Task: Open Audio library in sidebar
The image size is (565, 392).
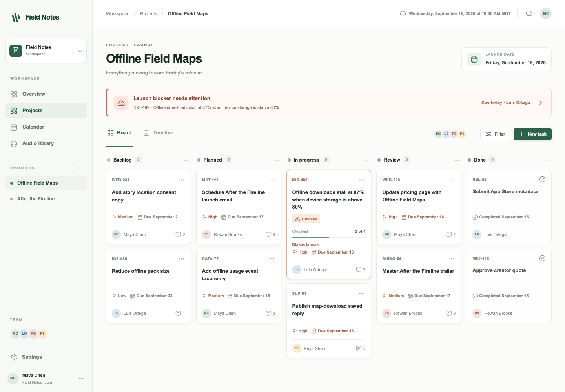Action: click(x=46, y=143)
